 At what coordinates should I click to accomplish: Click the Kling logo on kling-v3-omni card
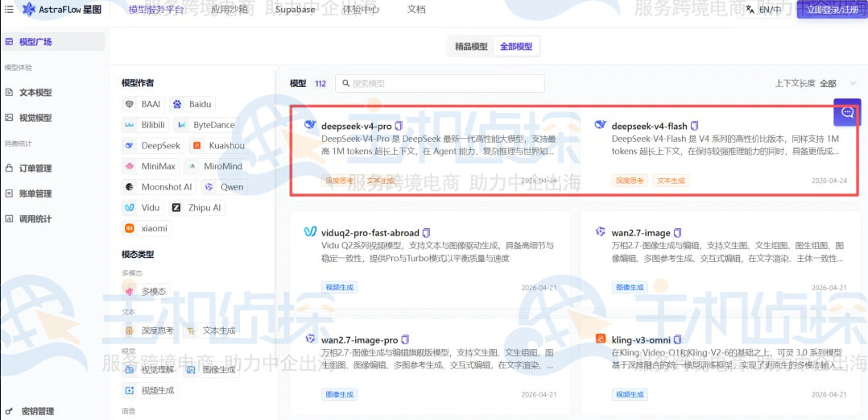point(601,338)
